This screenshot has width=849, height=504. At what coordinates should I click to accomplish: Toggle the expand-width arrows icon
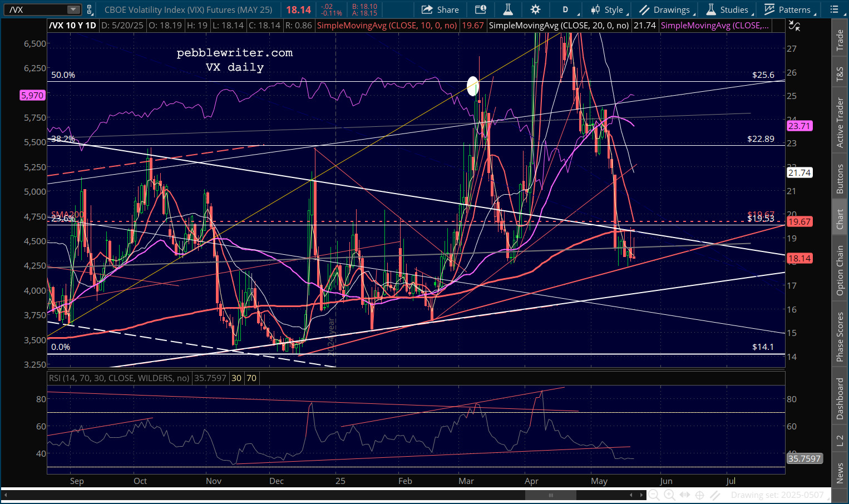pyautogui.click(x=685, y=495)
